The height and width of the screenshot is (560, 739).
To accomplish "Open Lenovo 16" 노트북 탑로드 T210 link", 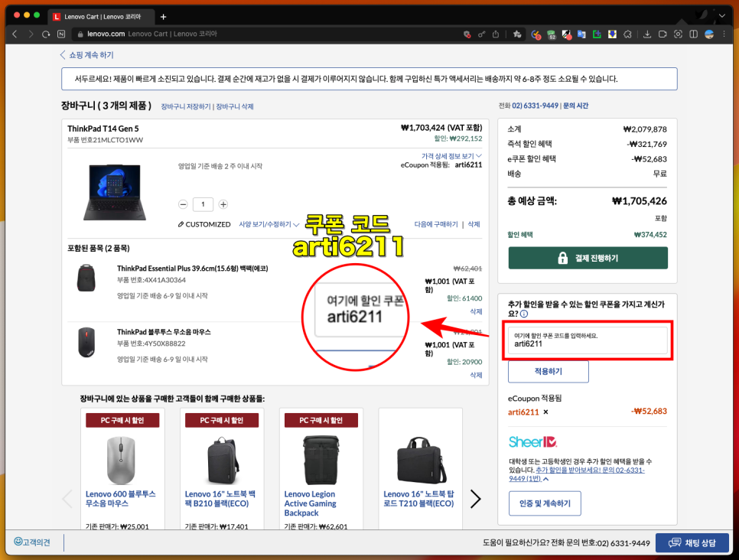I will point(418,499).
